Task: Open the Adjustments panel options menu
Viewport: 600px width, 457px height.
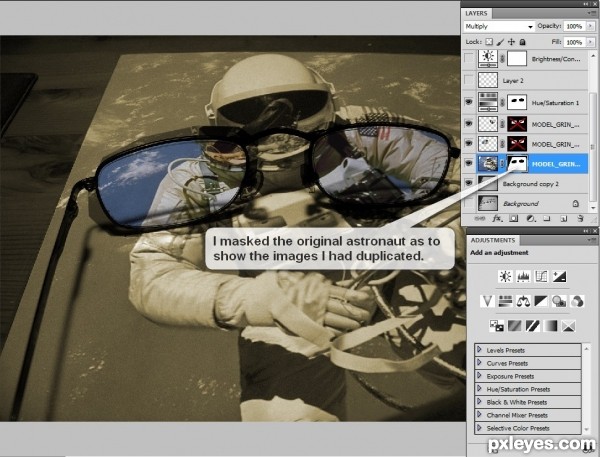Action: tap(592, 240)
